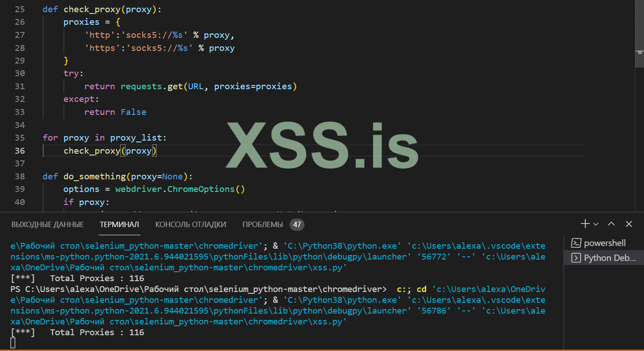Close the bottom panel with the X icon
Screen dimensions: 644x351
point(629,224)
